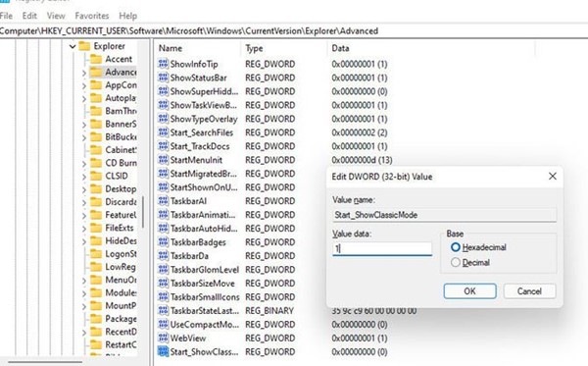Click the WebView value icon
Screen dimensions: 588x366
click(163, 338)
